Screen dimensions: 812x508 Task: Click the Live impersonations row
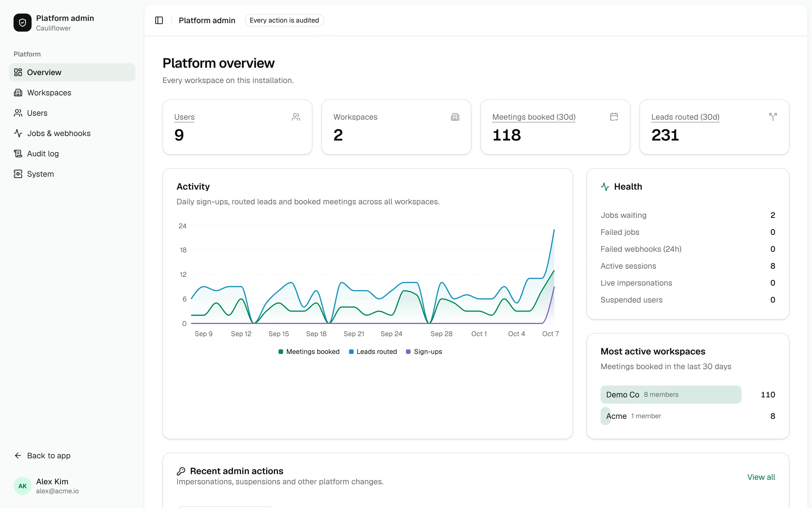click(688, 283)
